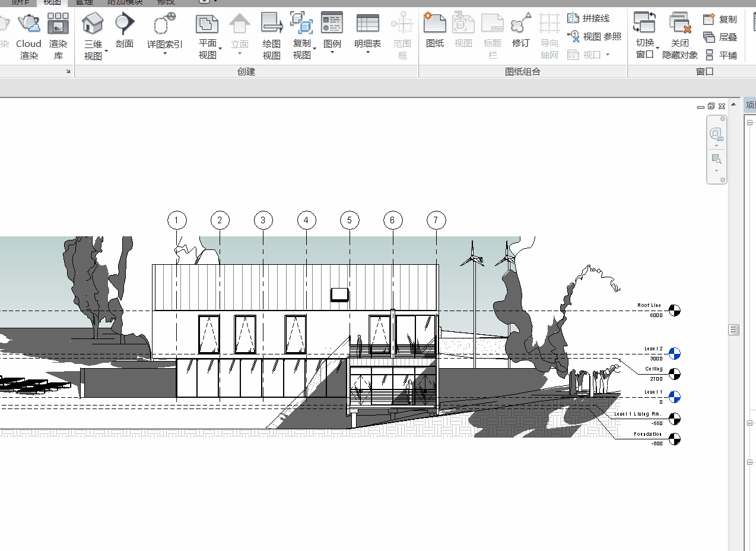Cascade windows with 层叠
This screenshot has width=756, height=551.
[720, 37]
